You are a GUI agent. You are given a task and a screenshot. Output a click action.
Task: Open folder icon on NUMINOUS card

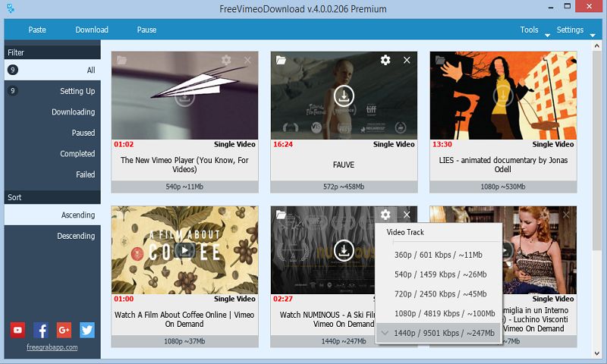point(281,215)
